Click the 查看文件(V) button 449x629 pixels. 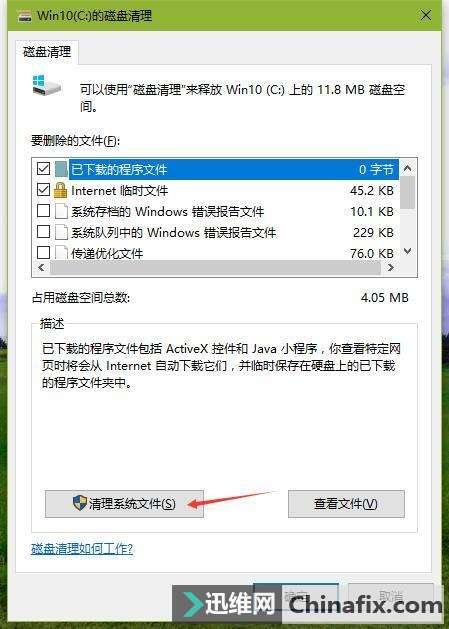(346, 504)
